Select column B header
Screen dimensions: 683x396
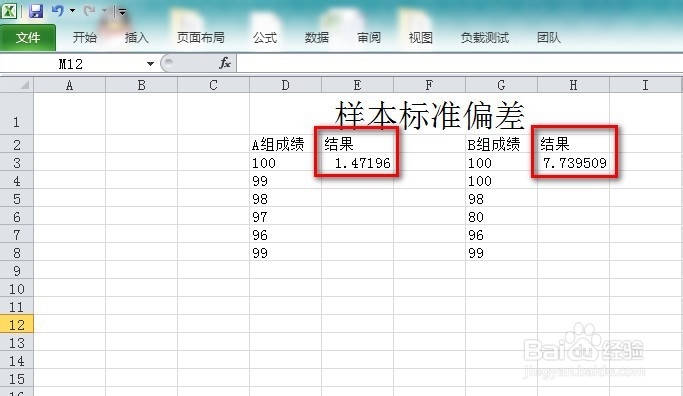coord(141,85)
